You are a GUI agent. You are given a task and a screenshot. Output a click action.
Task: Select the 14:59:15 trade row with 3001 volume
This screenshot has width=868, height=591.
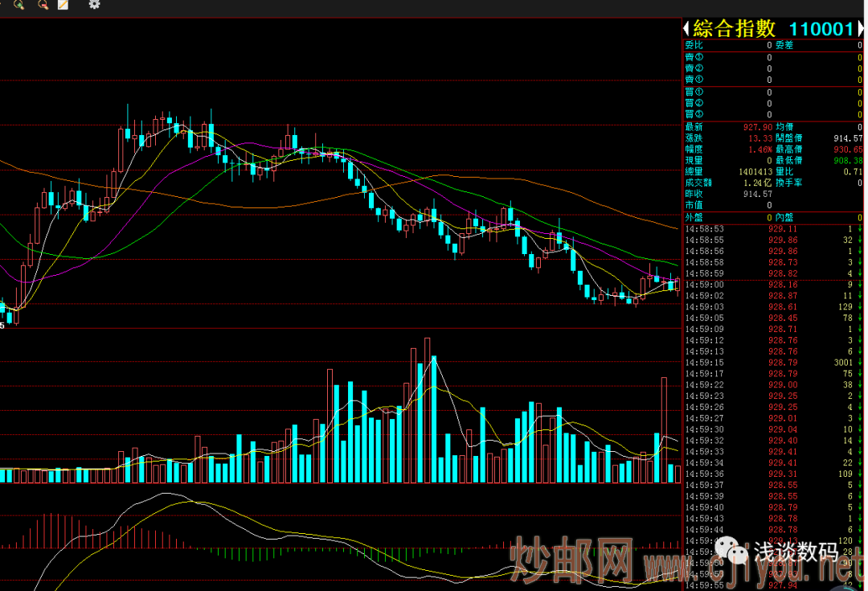point(772,363)
